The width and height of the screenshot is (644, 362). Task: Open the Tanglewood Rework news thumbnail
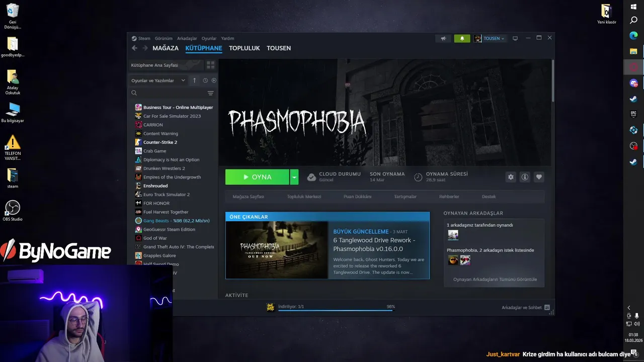coord(277,250)
